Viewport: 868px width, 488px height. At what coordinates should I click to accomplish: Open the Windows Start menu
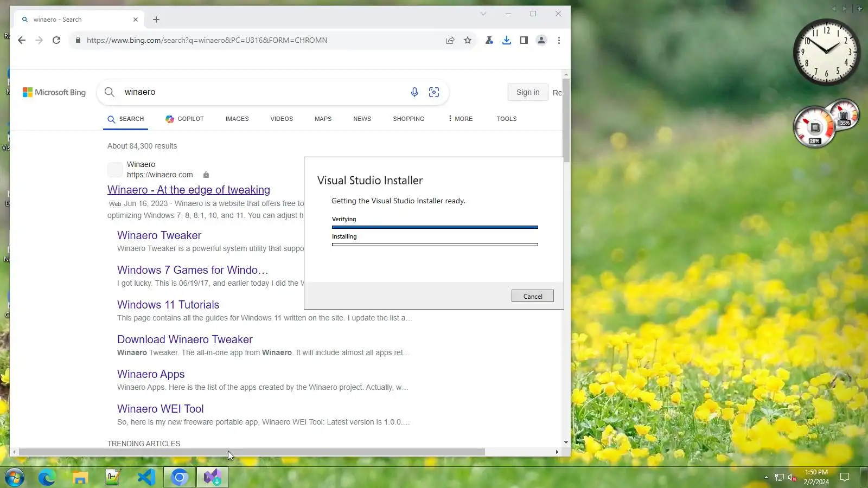point(15,478)
